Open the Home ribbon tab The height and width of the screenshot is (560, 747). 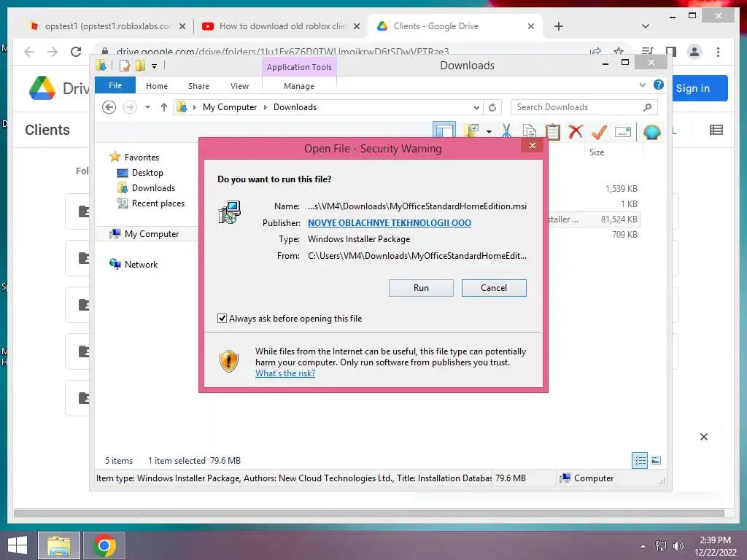tap(157, 86)
